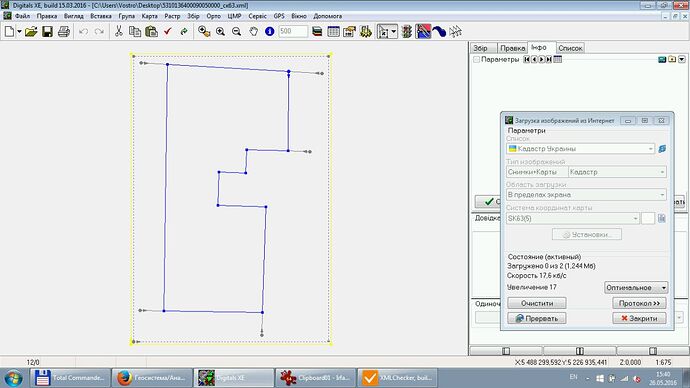This screenshot has width=690, height=388.
Task: Click the Copy icon
Action: tap(135, 31)
